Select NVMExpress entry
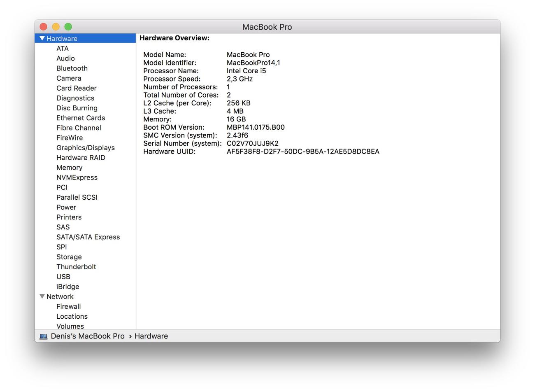The image size is (535, 392). pos(77,177)
